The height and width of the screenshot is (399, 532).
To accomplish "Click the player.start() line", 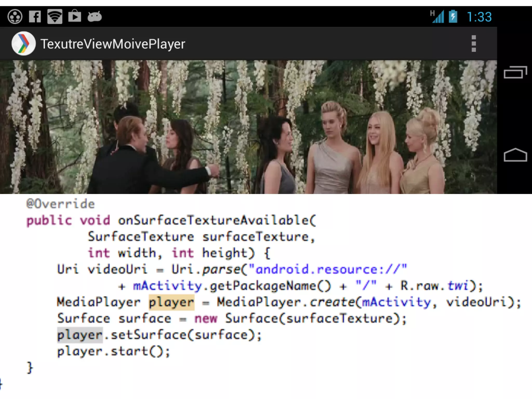I will pos(114,352).
